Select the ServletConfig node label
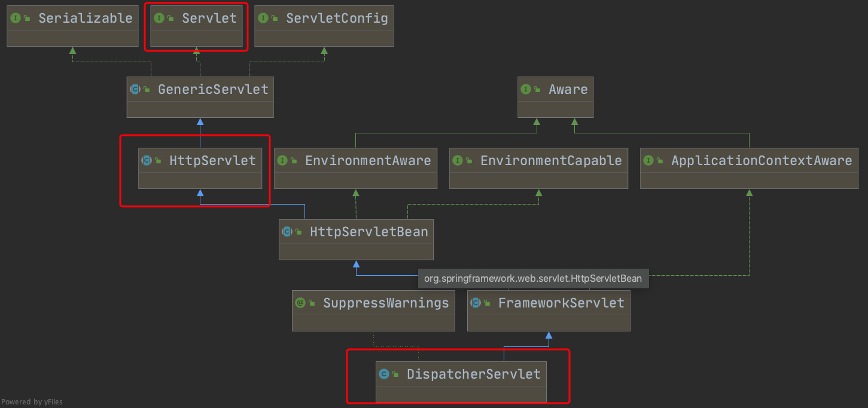The width and height of the screenshot is (868, 408). click(x=337, y=18)
